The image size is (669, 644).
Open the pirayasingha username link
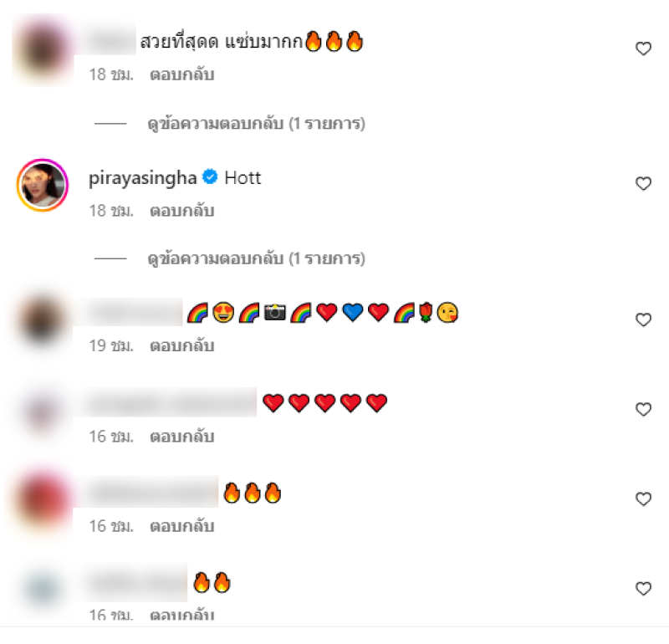point(142,178)
